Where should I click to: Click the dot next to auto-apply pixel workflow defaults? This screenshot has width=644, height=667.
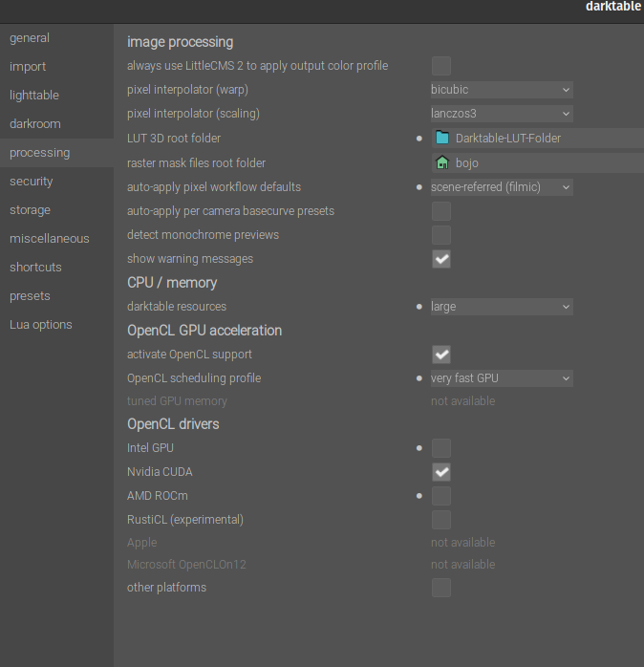419,187
